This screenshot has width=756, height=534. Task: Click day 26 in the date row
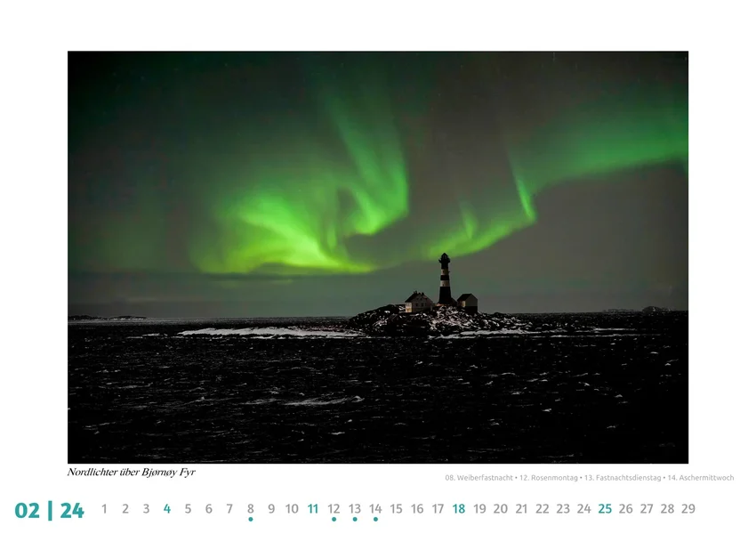coord(626,509)
